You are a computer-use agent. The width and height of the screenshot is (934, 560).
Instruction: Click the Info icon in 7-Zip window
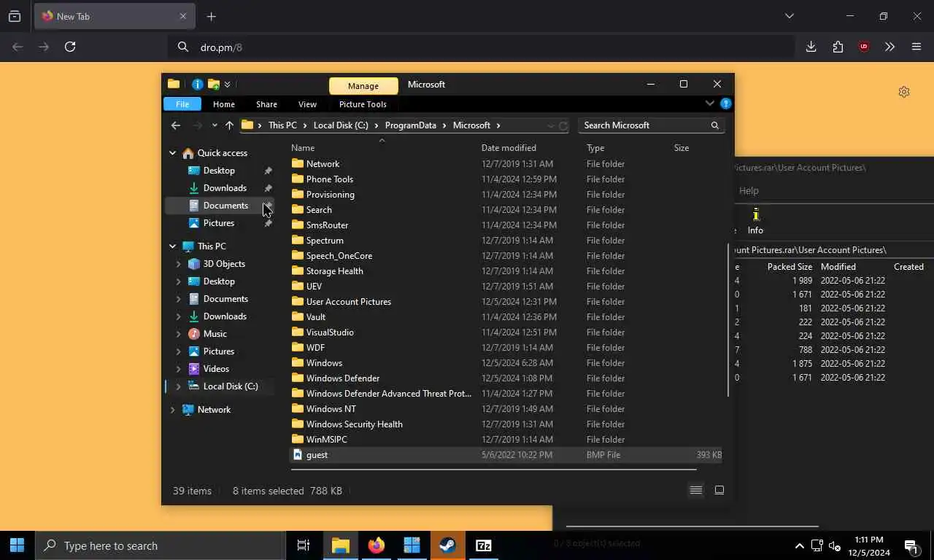pyautogui.click(x=755, y=221)
